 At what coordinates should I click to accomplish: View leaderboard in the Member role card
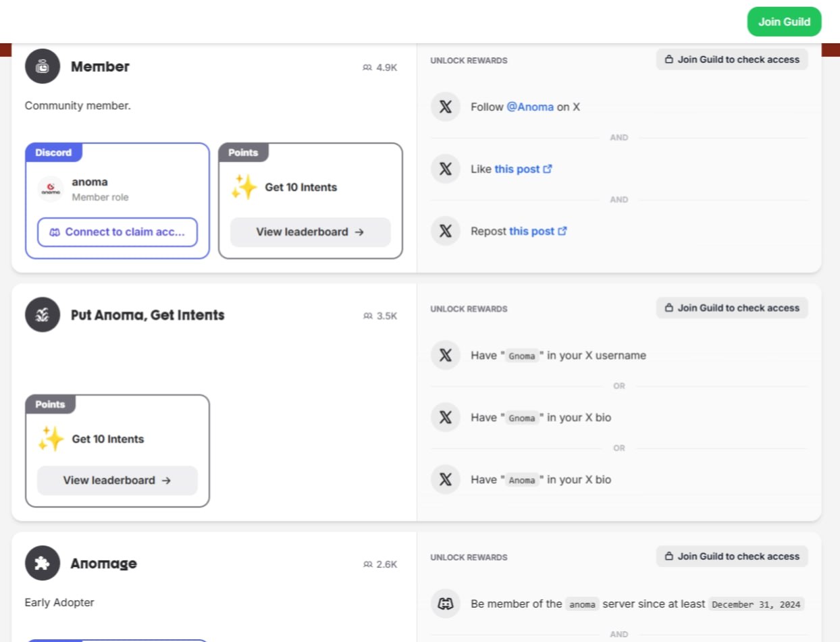point(311,232)
